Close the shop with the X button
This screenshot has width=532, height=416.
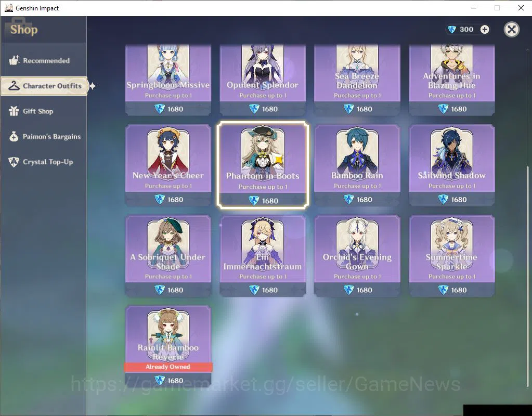coord(512,30)
